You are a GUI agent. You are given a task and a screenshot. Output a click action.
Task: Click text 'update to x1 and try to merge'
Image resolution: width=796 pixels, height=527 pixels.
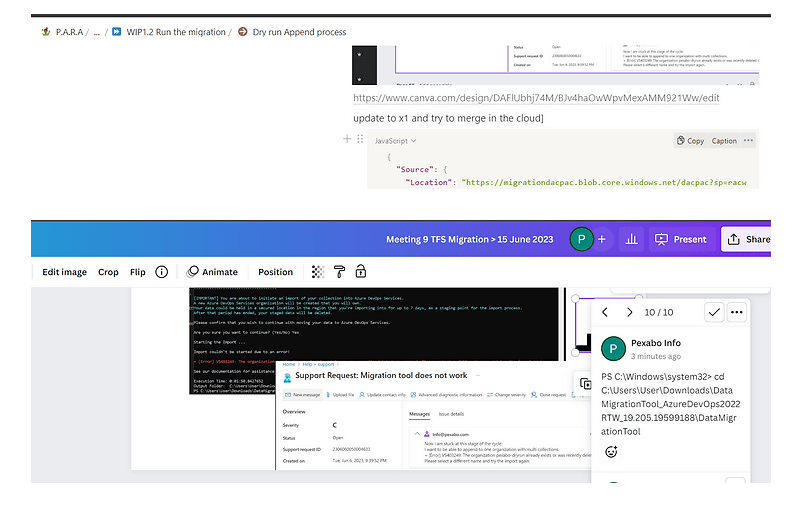(x=448, y=118)
